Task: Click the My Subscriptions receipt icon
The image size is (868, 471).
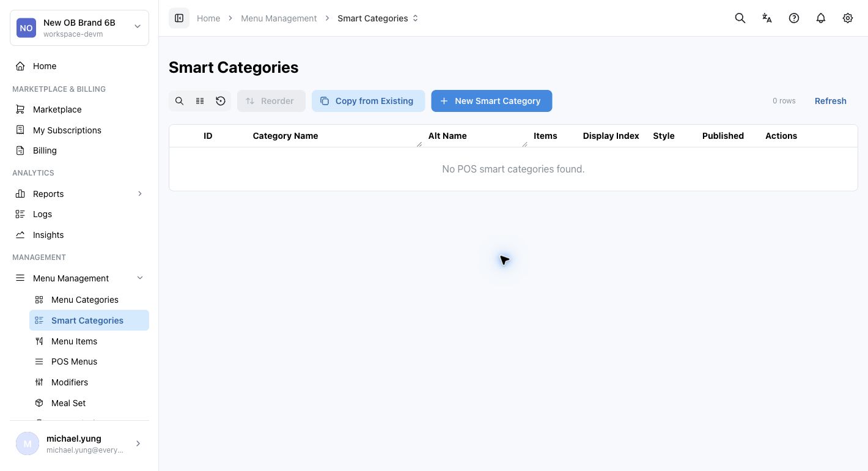Action: 20,130
